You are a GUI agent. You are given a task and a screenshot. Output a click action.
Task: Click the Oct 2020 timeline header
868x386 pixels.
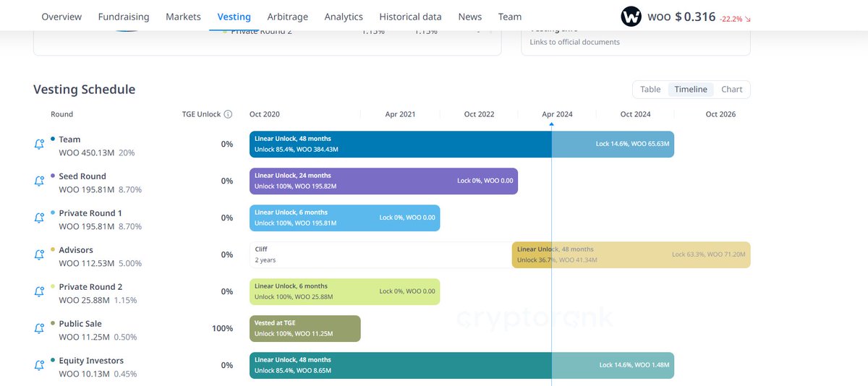tap(265, 114)
